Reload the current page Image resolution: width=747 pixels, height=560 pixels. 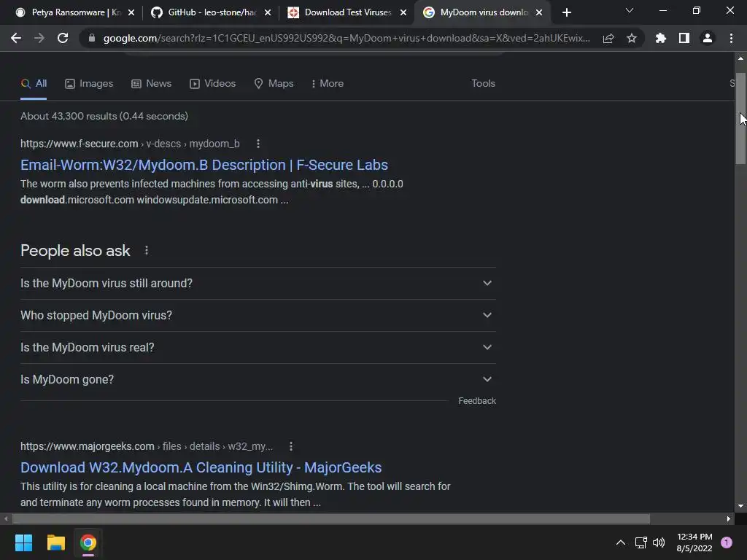(x=63, y=38)
